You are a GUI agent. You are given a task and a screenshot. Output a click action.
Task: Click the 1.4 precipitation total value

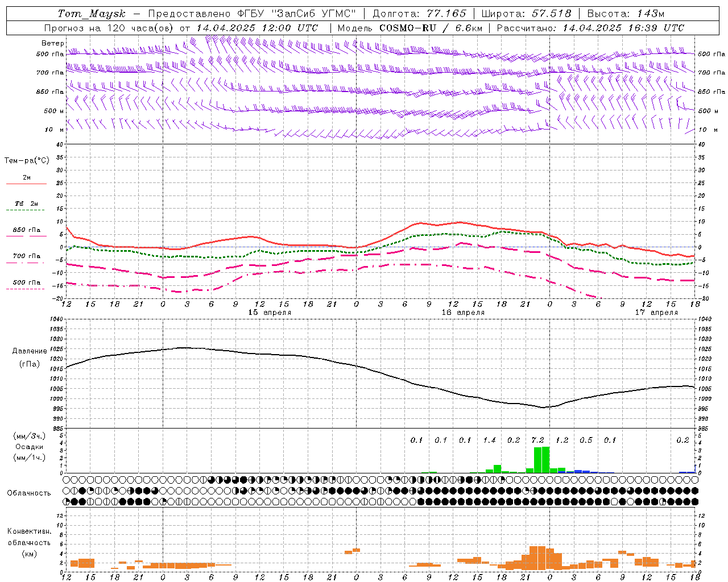click(489, 440)
